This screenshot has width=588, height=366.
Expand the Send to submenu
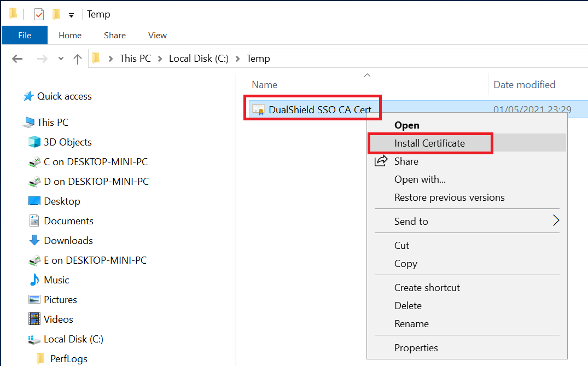(x=556, y=221)
